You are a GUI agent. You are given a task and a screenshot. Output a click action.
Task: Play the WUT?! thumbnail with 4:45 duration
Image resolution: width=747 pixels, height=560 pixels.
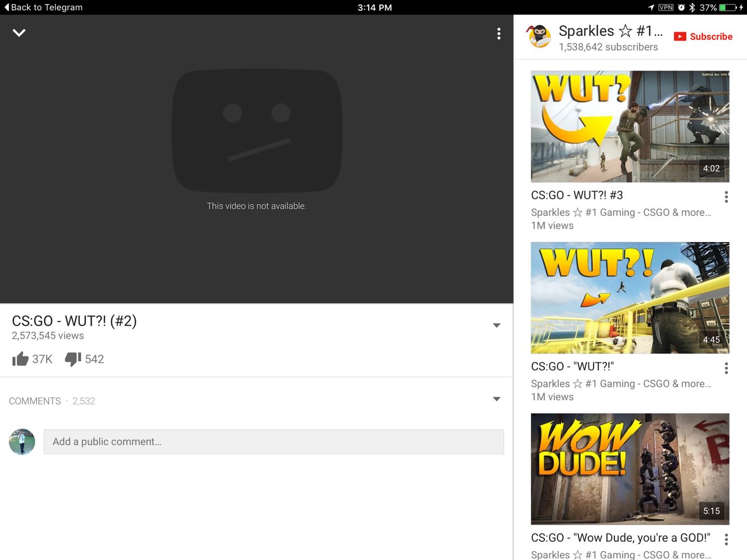click(630, 297)
